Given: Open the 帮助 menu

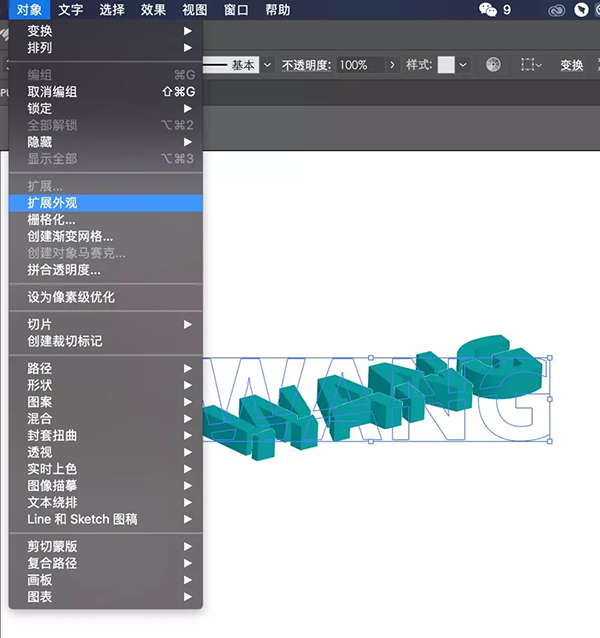Looking at the screenshot, I should (278, 9).
